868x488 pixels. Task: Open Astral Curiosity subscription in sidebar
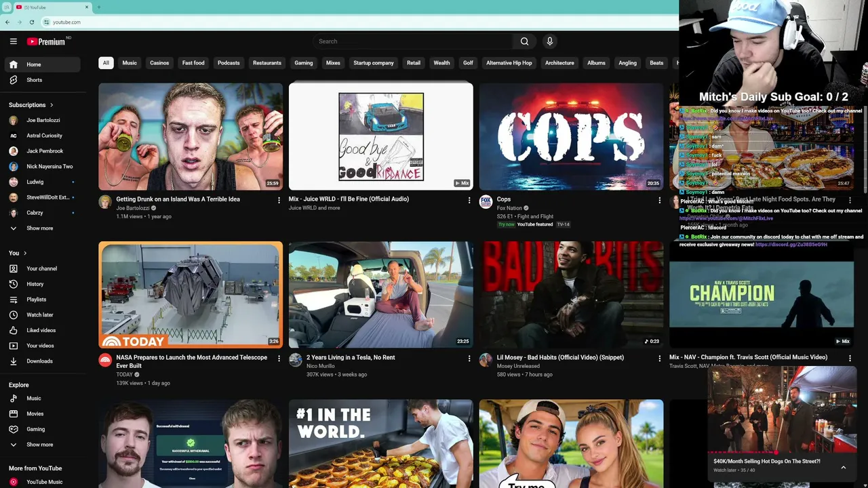pos(43,136)
